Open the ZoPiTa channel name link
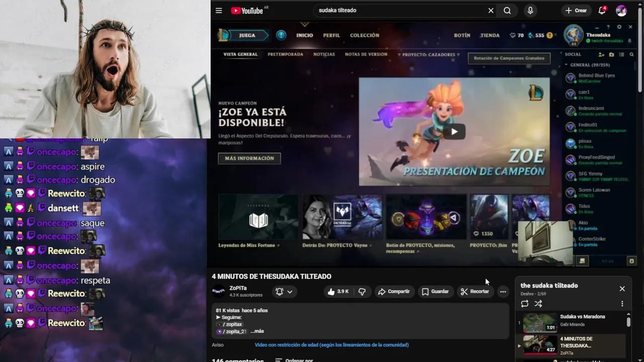 coord(238,288)
